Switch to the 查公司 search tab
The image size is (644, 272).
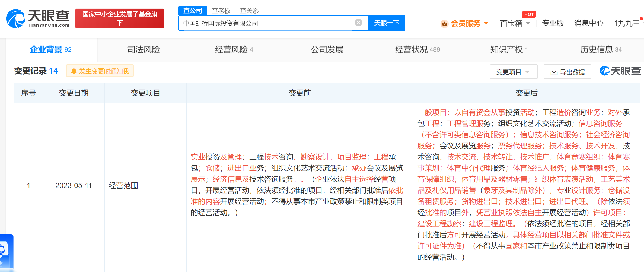(193, 11)
